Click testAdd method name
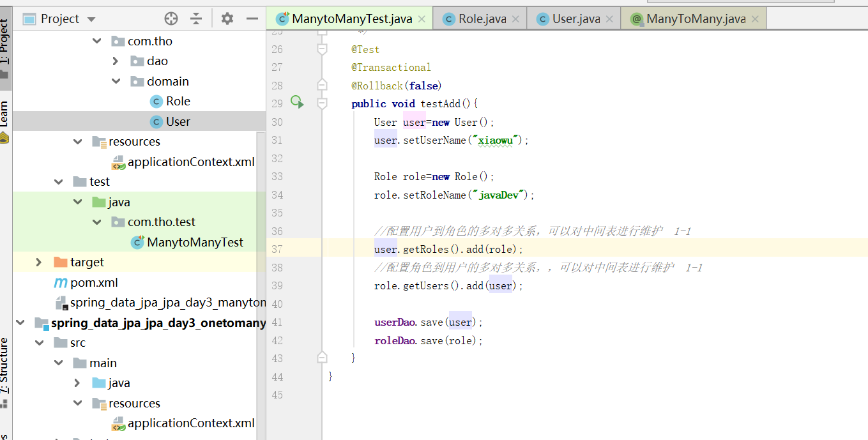This screenshot has width=868, height=440. (x=440, y=103)
